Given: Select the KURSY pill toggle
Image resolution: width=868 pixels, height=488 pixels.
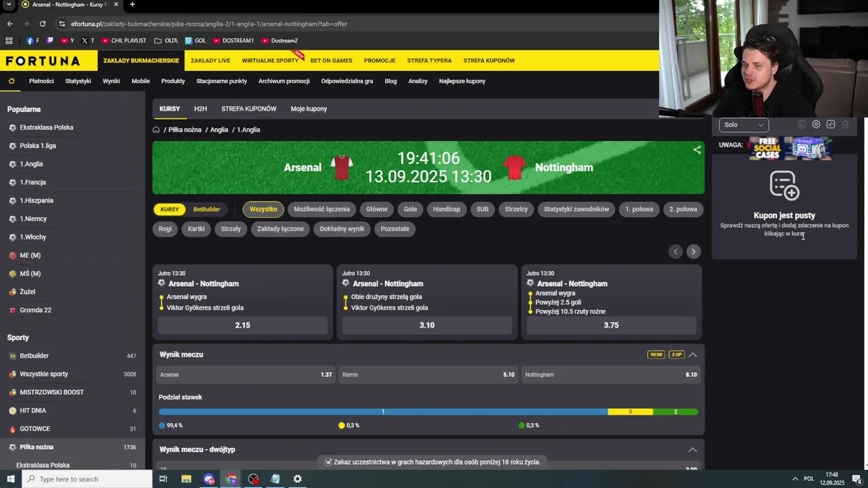Looking at the screenshot, I should coord(170,209).
